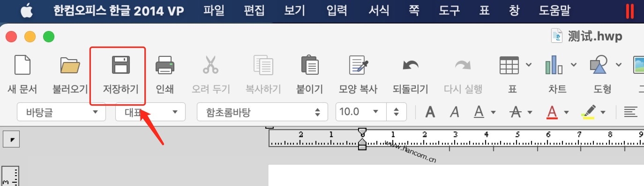This screenshot has width=644, height=186.
Task: Save document using 저장하기 floppy icon
Action: coord(120,65)
